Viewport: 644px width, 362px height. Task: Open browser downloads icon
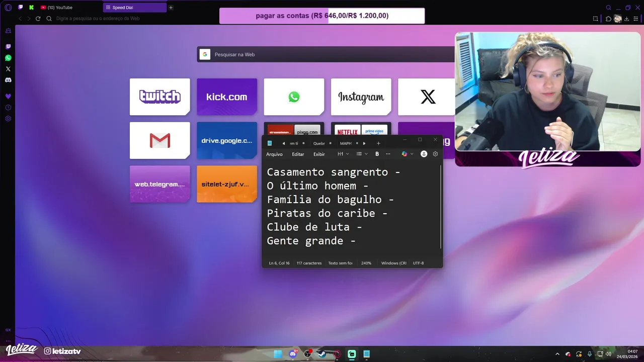click(x=627, y=19)
